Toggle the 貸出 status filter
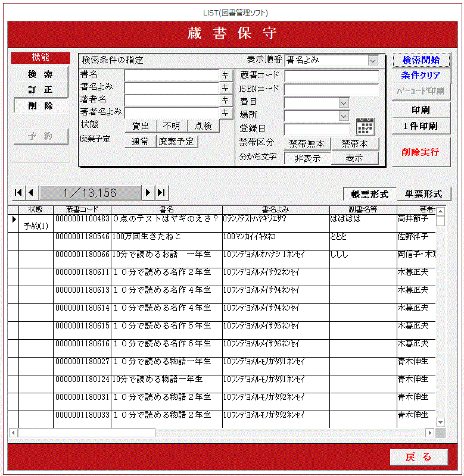464x476 pixels. click(141, 126)
